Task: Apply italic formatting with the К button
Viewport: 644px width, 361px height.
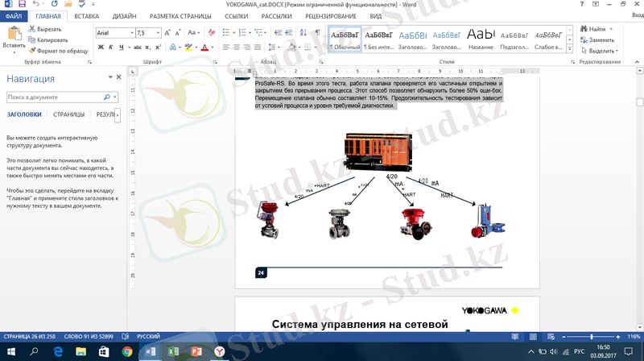Action: coord(113,48)
